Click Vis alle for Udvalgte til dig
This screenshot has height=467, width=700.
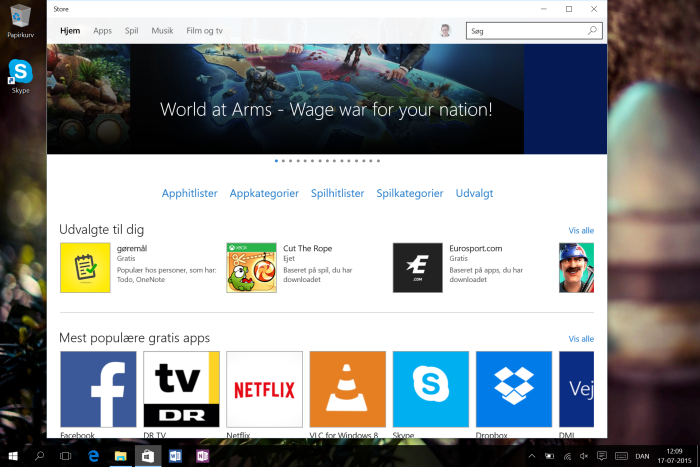pyautogui.click(x=581, y=230)
